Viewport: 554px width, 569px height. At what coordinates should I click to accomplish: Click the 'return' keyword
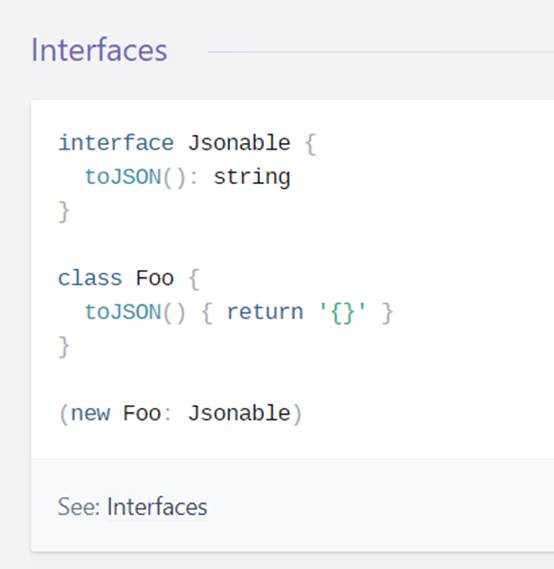(x=265, y=312)
